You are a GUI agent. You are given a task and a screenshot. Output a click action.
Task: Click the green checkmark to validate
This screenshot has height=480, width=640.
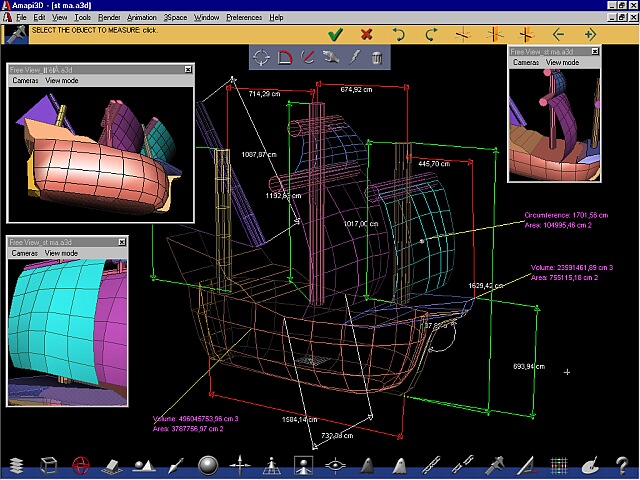(335, 34)
